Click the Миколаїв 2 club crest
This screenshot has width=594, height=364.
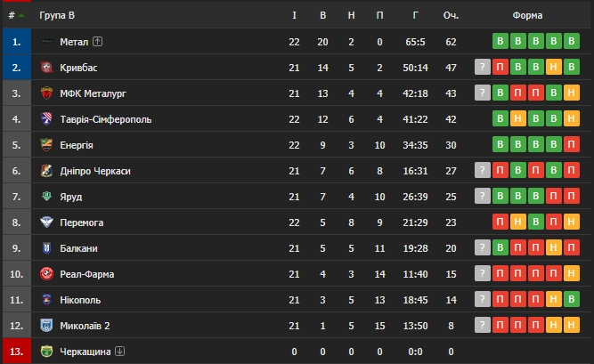click(x=46, y=326)
